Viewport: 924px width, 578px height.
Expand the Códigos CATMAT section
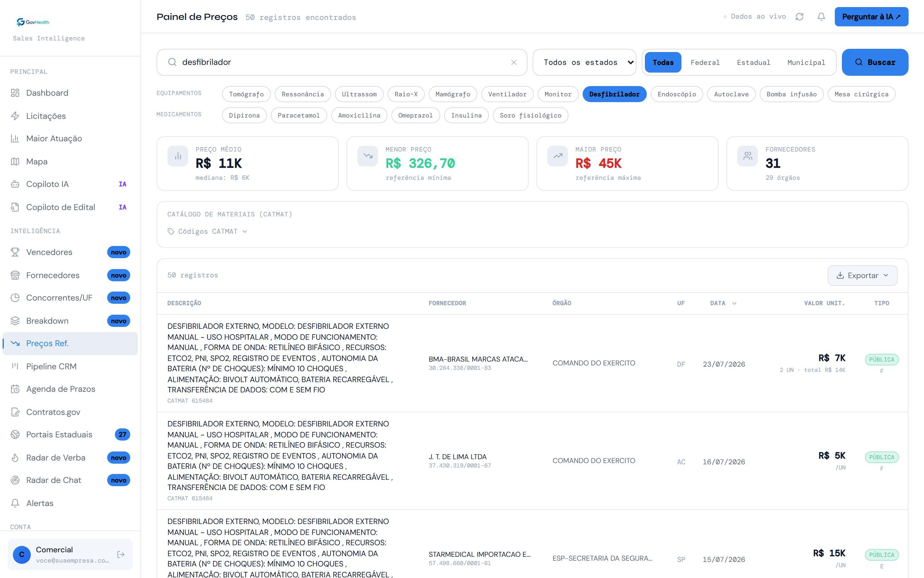[207, 231]
